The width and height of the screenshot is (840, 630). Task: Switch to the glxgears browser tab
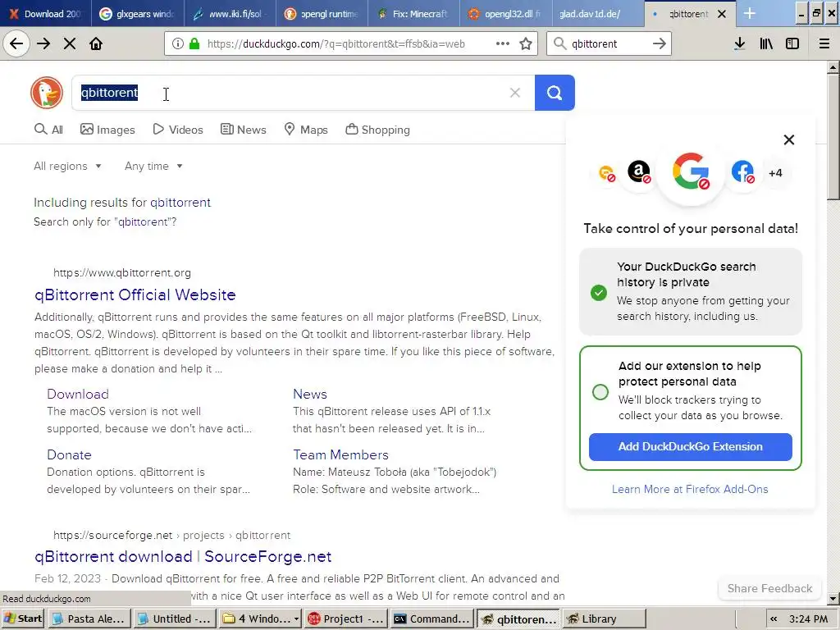click(137, 14)
